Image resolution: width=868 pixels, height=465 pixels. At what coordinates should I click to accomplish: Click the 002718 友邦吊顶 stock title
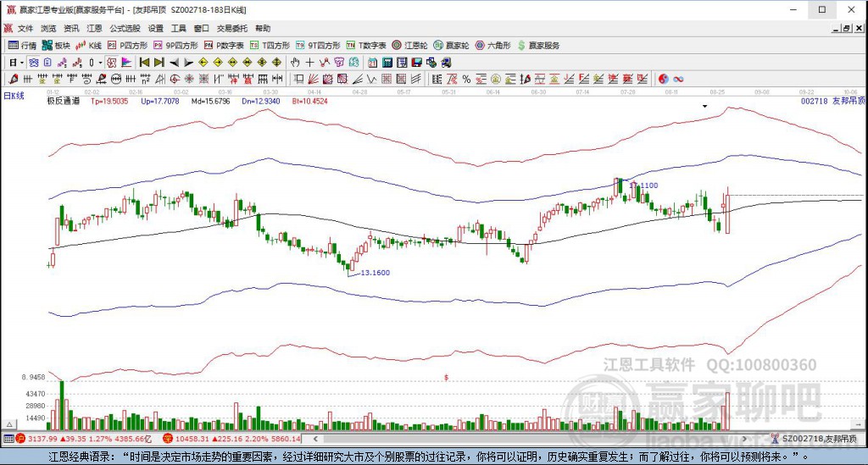pos(833,101)
